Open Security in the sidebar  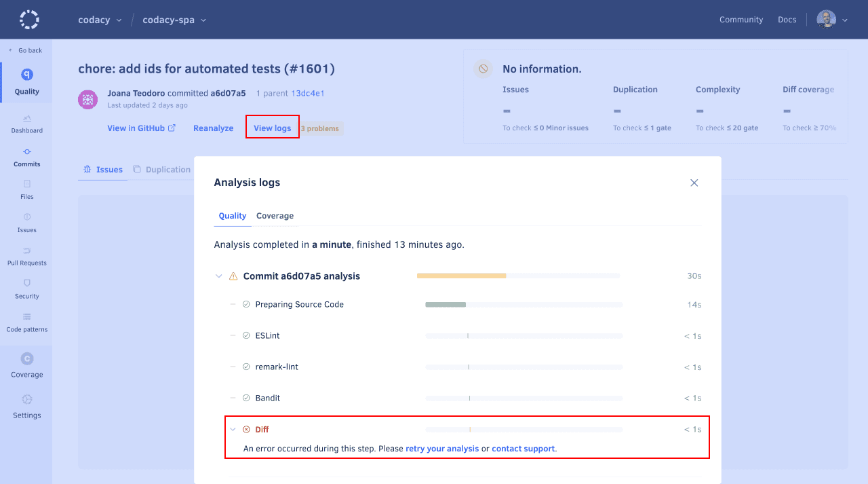(27, 289)
